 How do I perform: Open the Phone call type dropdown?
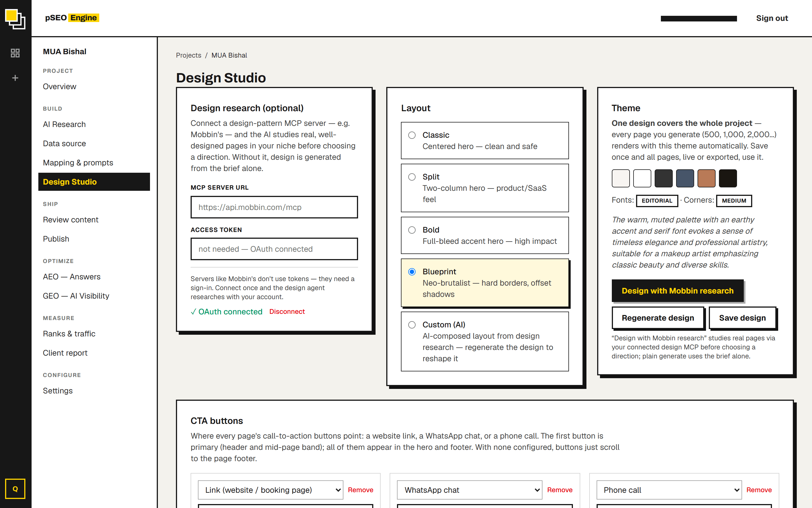point(669,490)
